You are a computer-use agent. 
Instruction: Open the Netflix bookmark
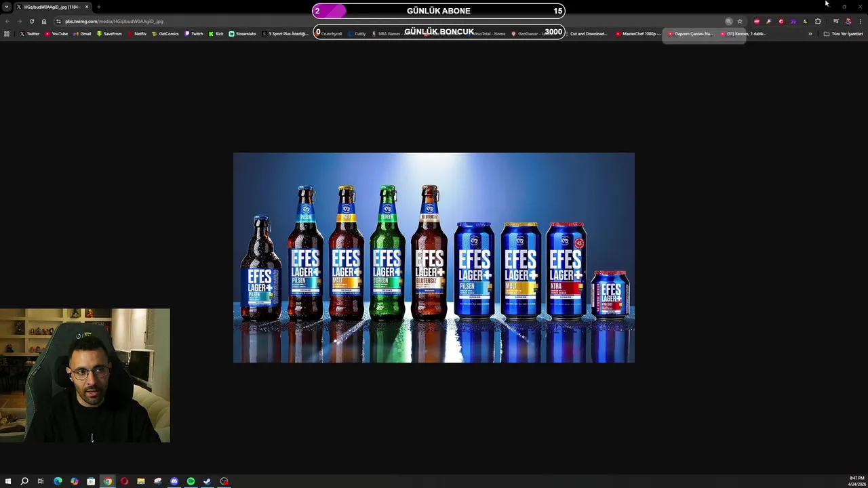[137, 34]
